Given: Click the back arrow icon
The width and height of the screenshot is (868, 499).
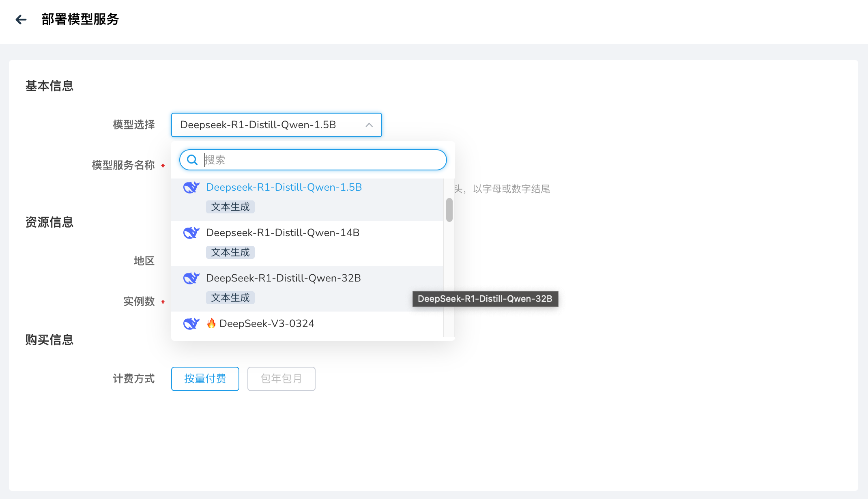Looking at the screenshot, I should coord(21,19).
